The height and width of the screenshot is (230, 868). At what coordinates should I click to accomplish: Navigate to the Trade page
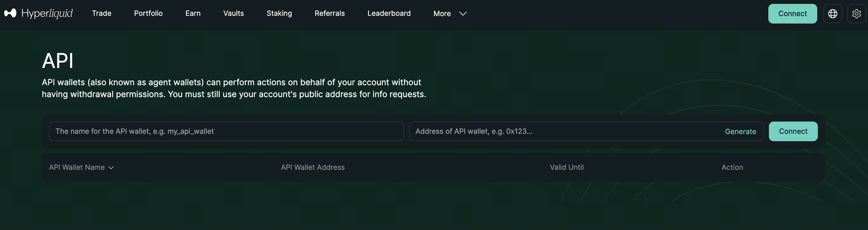click(x=101, y=13)
